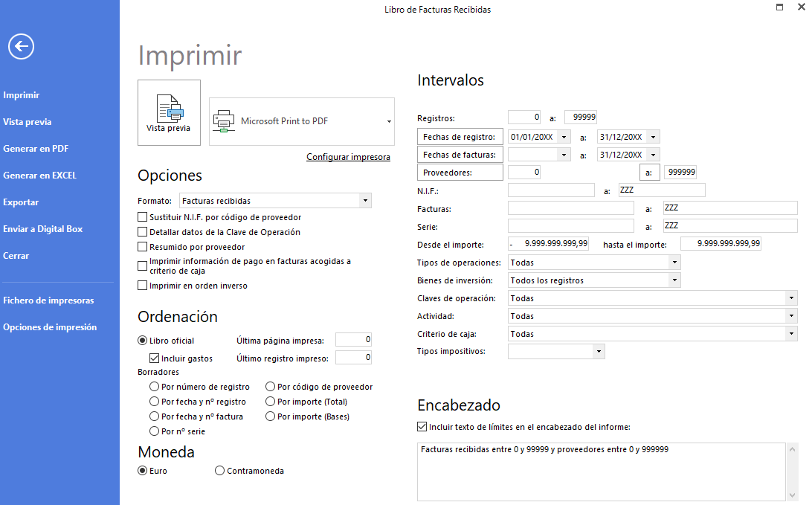Choose Por importe (Bases) ordering
This screenshot has height=505, width=812.
pos(270,416)
